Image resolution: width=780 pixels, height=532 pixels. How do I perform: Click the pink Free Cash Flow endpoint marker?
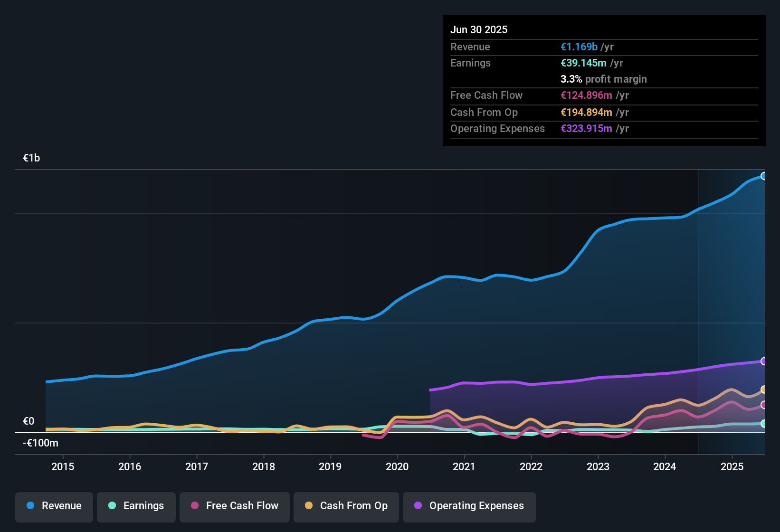[763, 405]
